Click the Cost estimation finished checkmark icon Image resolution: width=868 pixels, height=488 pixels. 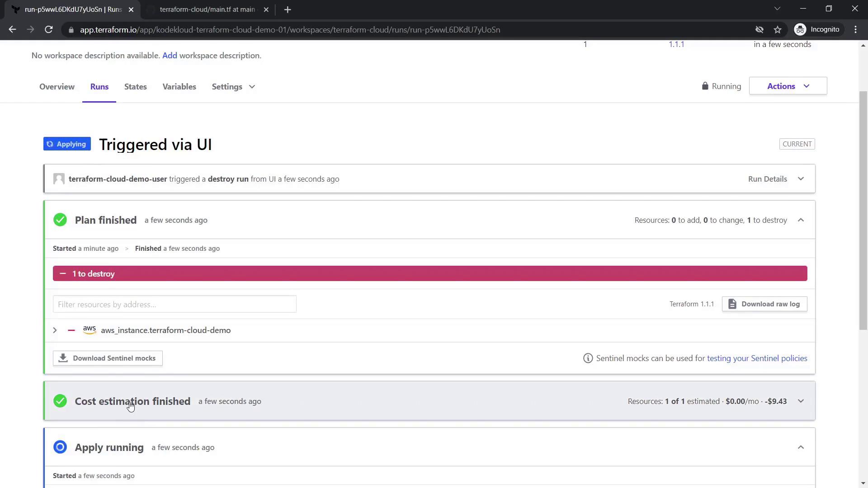pos(60,401)
